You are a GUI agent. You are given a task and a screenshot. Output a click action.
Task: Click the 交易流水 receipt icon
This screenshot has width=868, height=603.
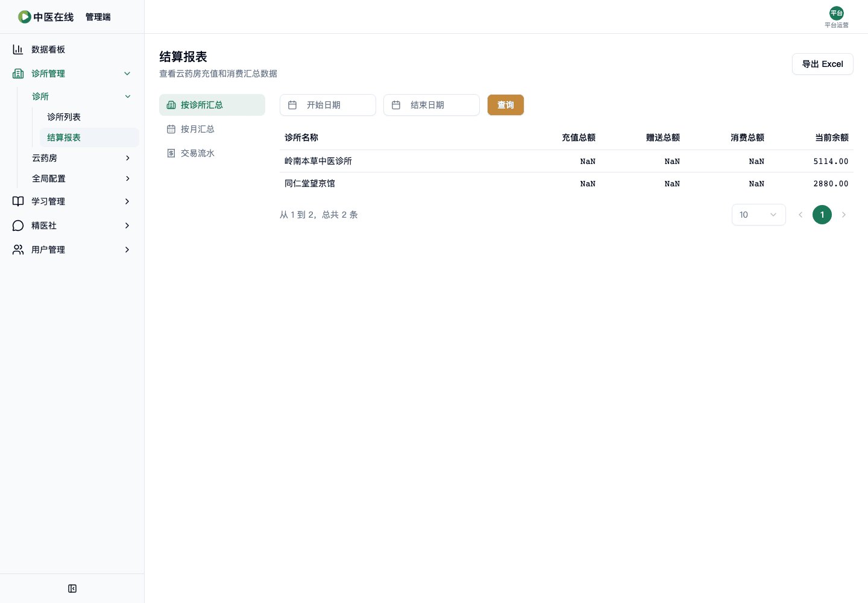[171, 153]
